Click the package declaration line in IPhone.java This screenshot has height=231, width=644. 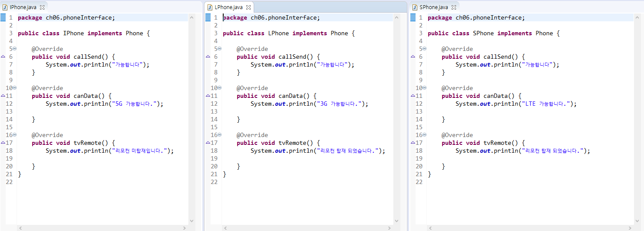tap(67, 17)
